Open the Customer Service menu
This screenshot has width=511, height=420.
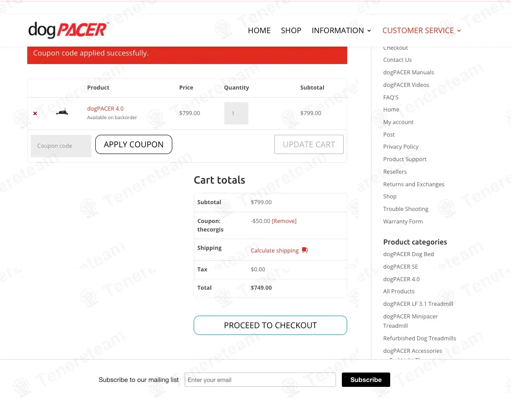tap(418, 30)
